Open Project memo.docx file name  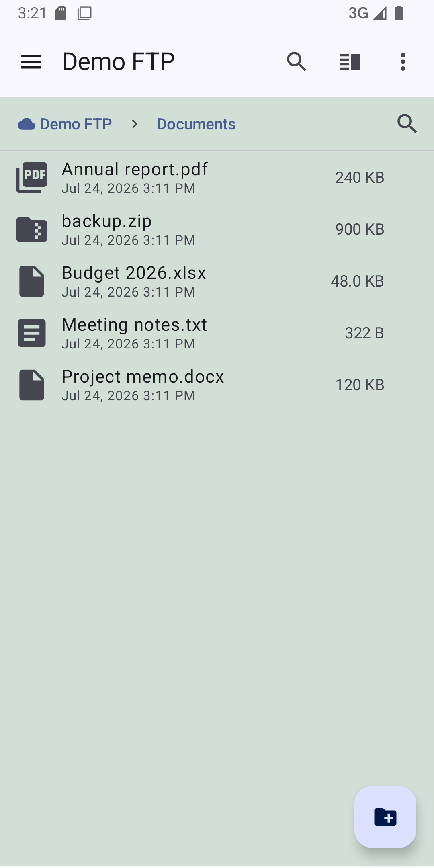143,377
